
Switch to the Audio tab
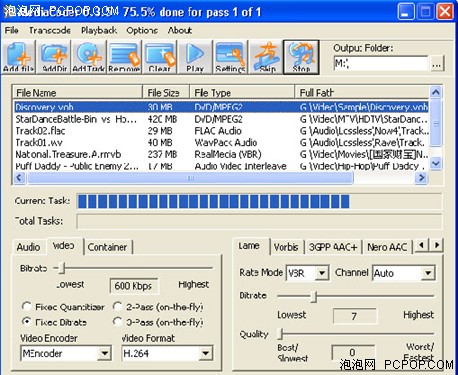29,247
